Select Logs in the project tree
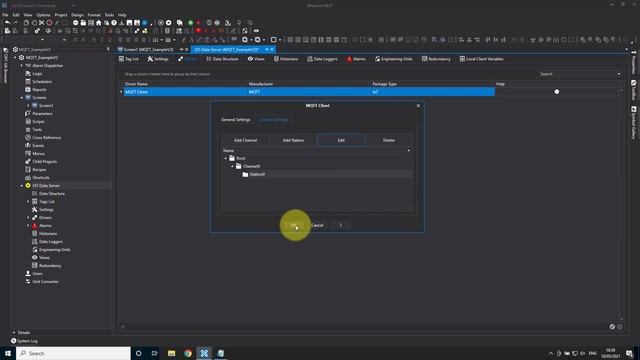This screenshot has height=360, width=640. click(x=37, y=73)
